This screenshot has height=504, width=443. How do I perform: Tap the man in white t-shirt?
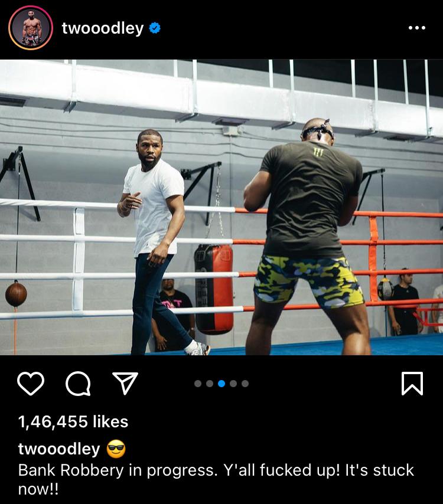pos(156,241)
